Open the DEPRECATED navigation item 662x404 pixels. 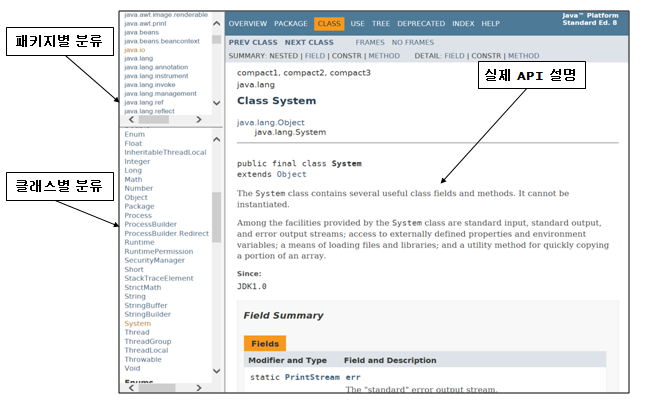tap(421, 24)
